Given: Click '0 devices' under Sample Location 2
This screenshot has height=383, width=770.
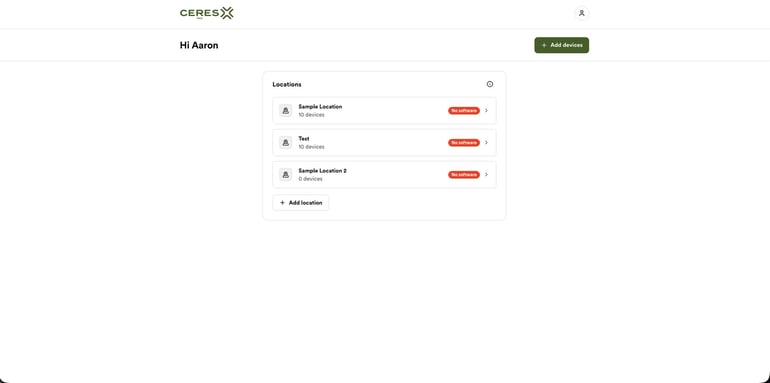Looking at the screenshot, I should (x=310, y=179).
